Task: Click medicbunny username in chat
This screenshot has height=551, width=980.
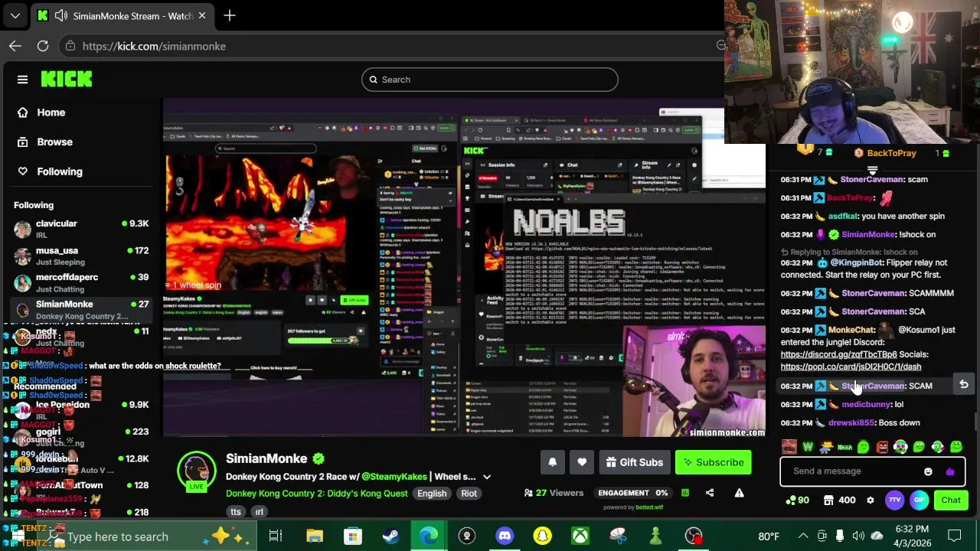Action: (x=866, y=405)
